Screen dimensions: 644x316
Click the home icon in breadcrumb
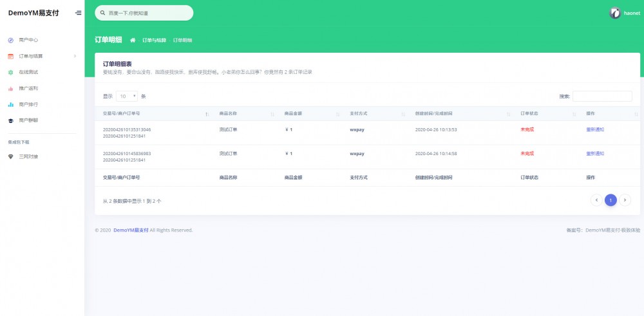point(133,40)
